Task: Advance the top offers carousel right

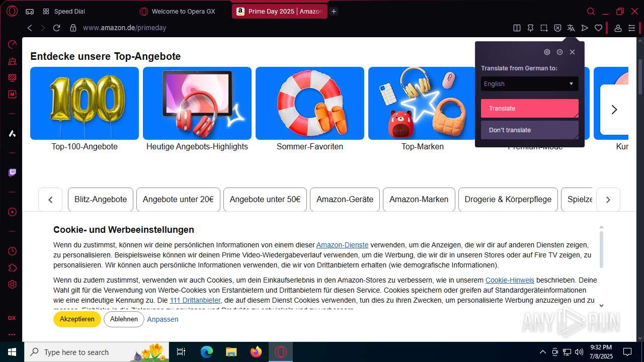Action: click(x=614, y=110)
